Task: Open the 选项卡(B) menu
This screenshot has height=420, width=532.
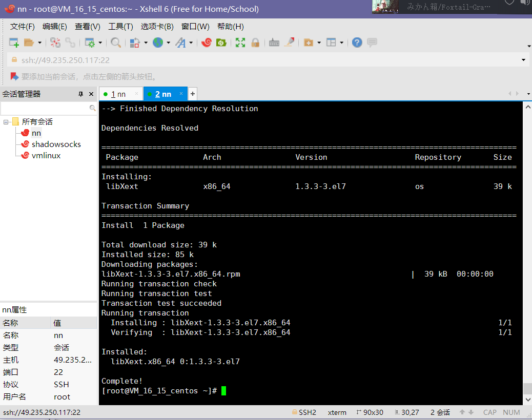Action: (157, 27)
